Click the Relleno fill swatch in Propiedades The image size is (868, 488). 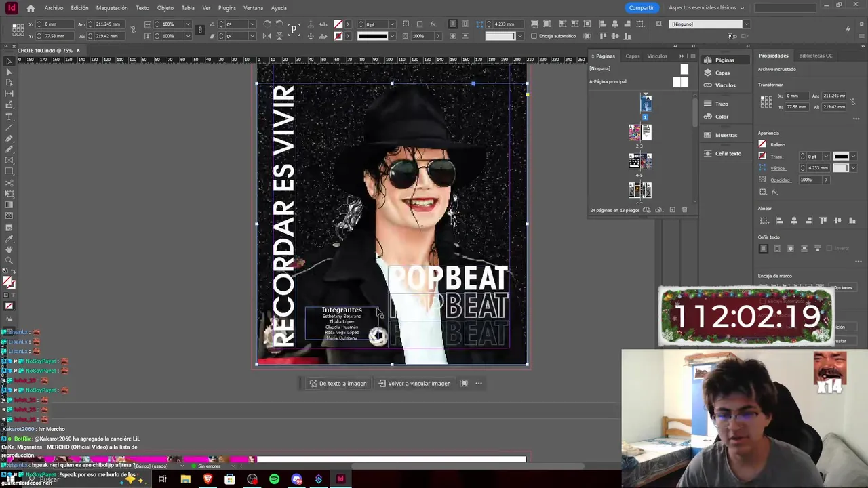click(762, 144)
